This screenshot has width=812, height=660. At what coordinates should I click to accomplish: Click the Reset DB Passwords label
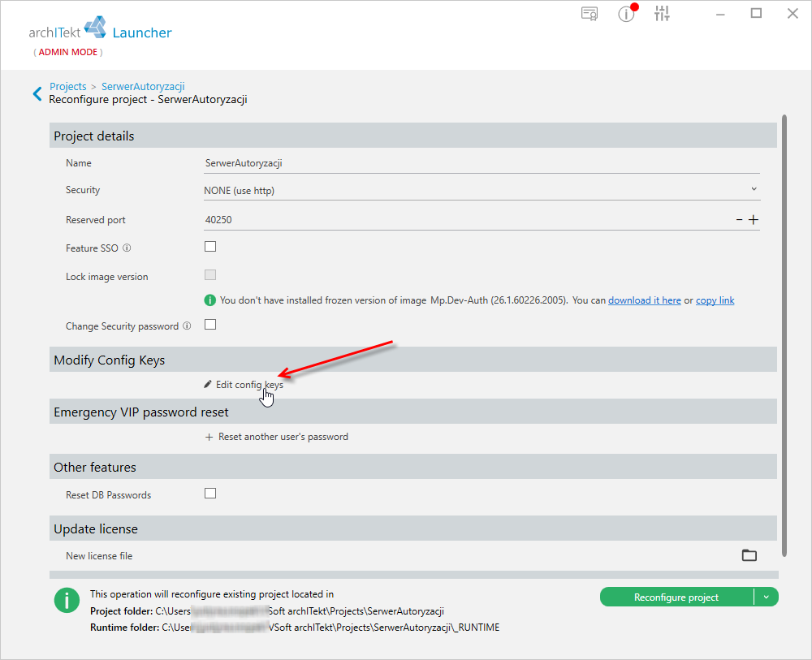(108, 495)
